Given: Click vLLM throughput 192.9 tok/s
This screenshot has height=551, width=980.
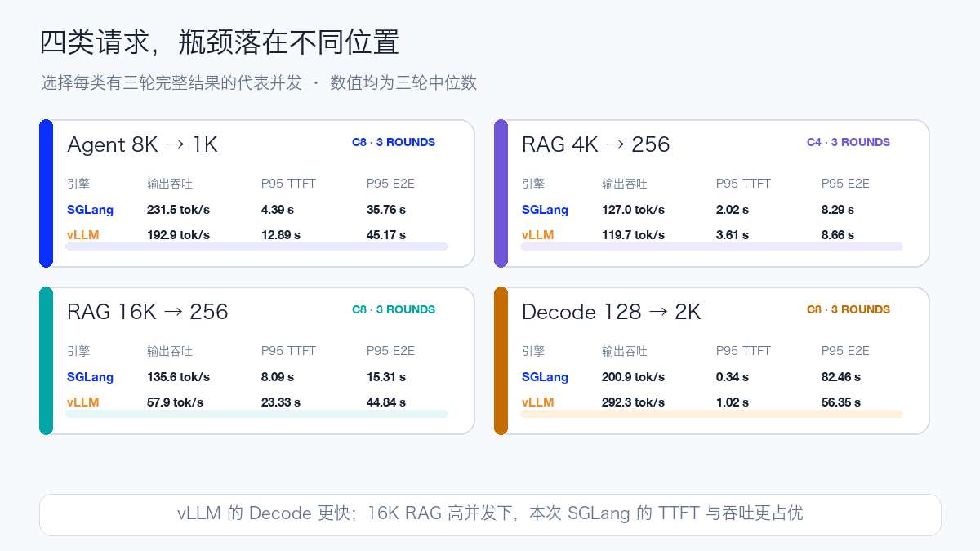Looking at the screenshot, I should [178, 235].
